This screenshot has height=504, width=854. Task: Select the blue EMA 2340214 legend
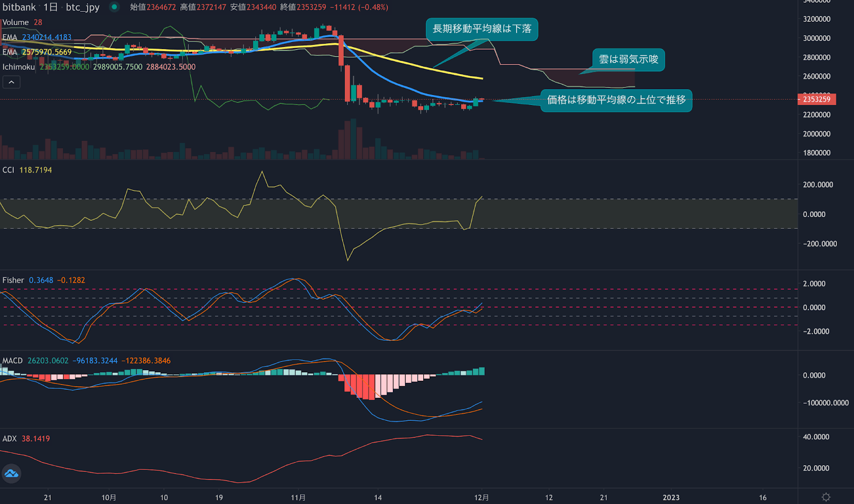point(37,37)
